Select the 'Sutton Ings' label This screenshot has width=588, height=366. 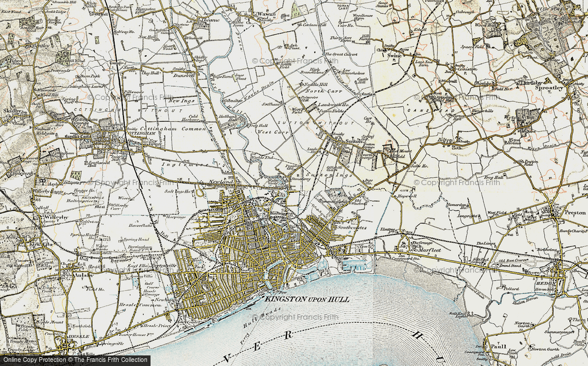pyautogui.click(x=329, y=175)
